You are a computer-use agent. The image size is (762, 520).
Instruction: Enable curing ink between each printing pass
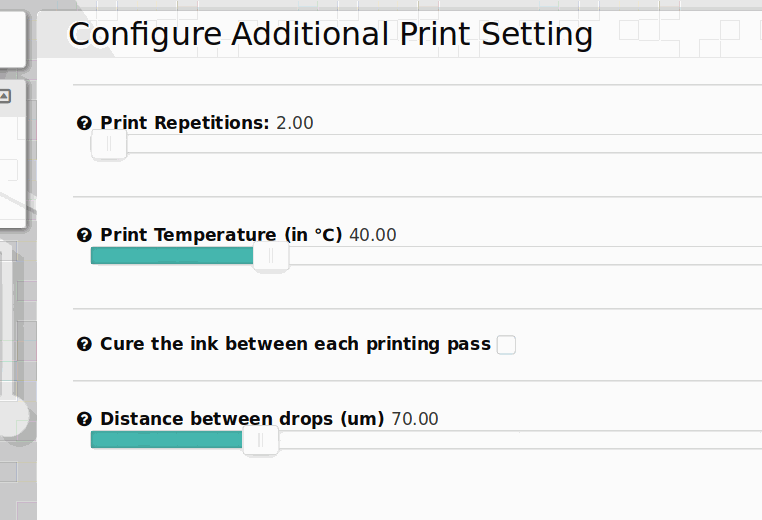pyautogui.click(x=506, y=345)
